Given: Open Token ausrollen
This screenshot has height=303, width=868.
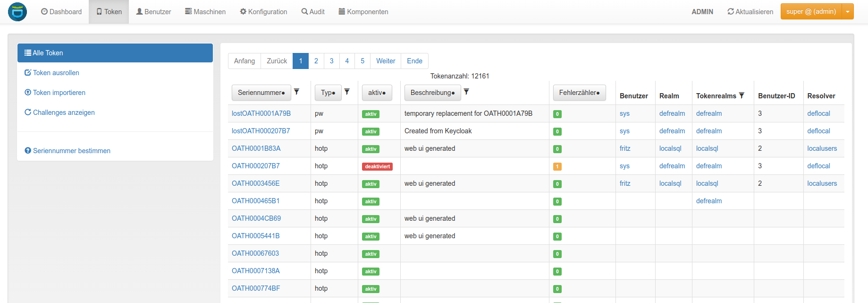Looking at the screenshot, I should click(52, 73).
